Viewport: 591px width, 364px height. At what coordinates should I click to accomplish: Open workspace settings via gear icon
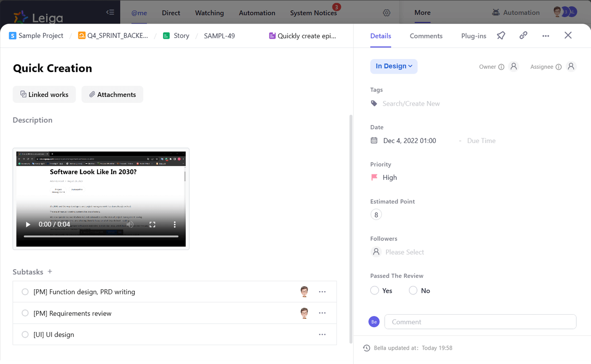coord(387,13)
